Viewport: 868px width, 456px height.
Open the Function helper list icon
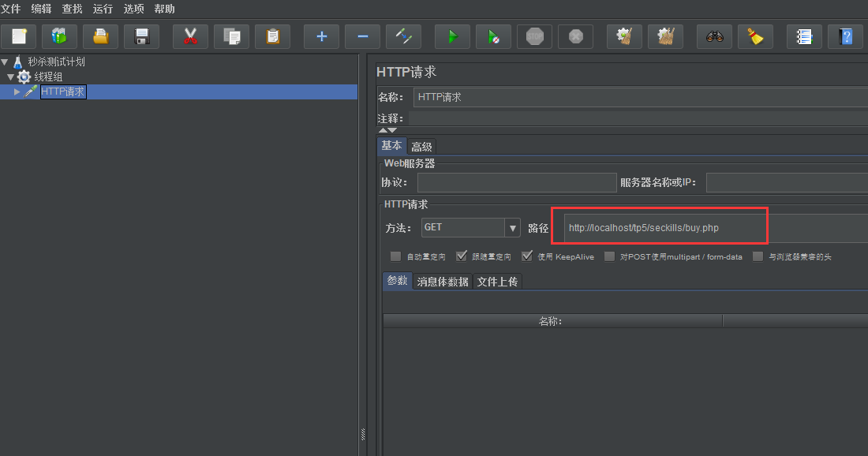point(804,36)
